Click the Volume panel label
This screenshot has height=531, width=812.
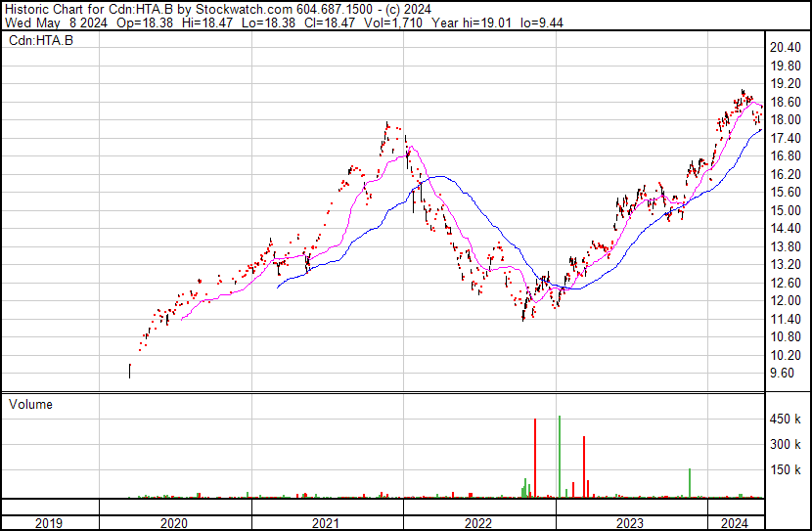point(30,404)
